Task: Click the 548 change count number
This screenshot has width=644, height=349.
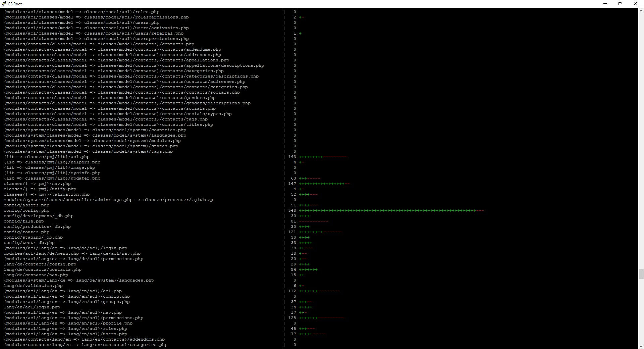Action: (292, 211)
